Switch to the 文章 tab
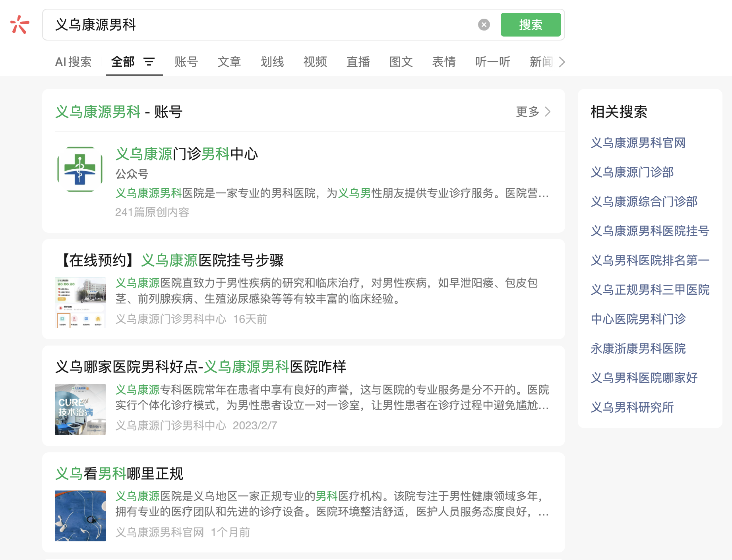The width and height of the screenshot is (732, 560). [229, 62]
